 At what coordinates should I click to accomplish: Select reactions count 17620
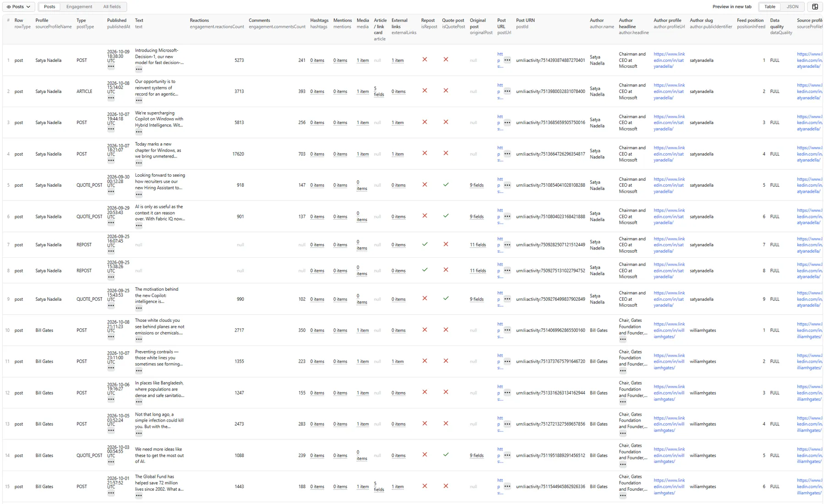click(x=238, y=154)
